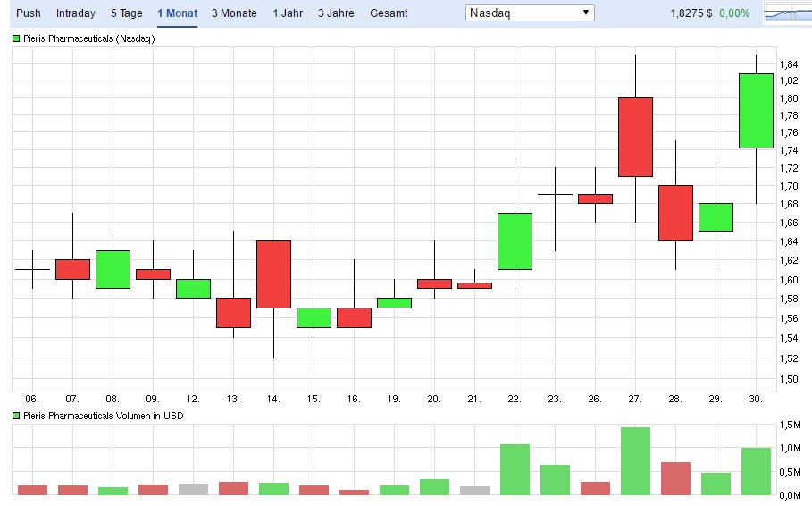The image size is (812, 506).
Task: Click the mini chart thumbnail at top right
Action: click(786, 13)
